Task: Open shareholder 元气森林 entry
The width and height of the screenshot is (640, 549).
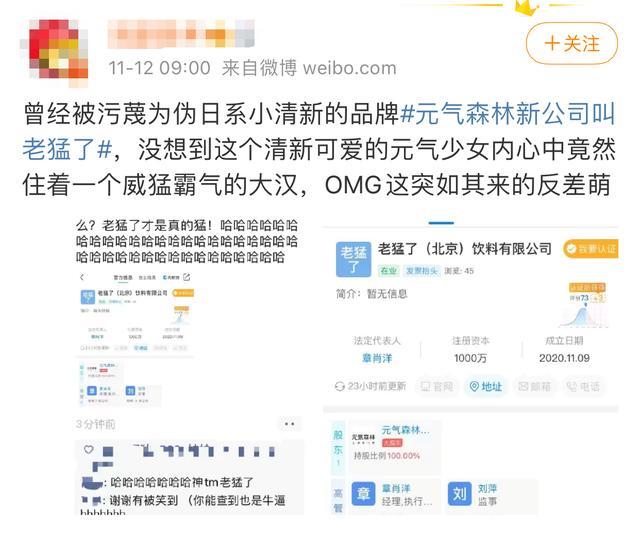Action: click(x=394, y=447)
